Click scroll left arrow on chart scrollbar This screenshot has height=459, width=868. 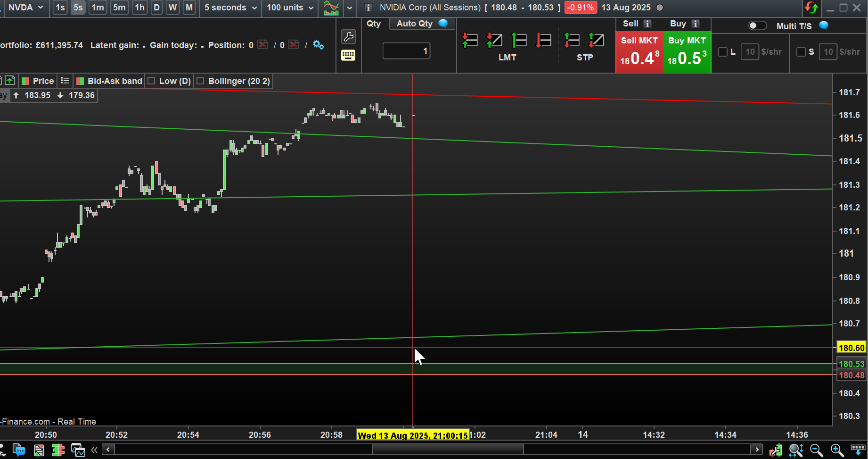(108, 450)
